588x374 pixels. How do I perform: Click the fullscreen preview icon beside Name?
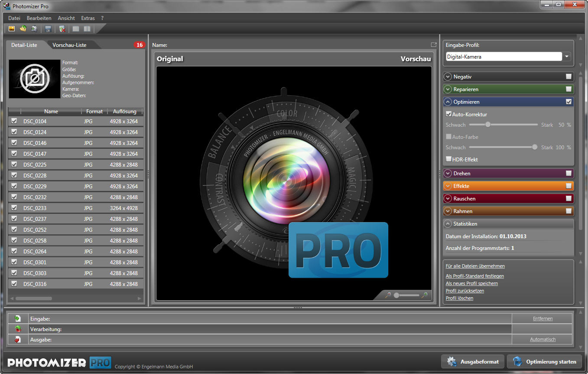(433, 45)
